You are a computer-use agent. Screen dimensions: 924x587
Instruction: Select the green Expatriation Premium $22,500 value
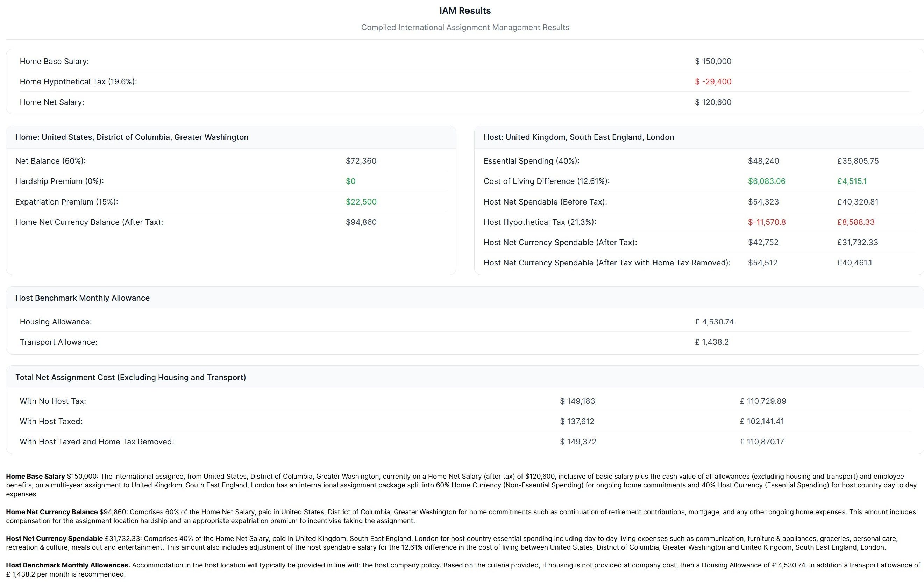[x=361, y=202]
